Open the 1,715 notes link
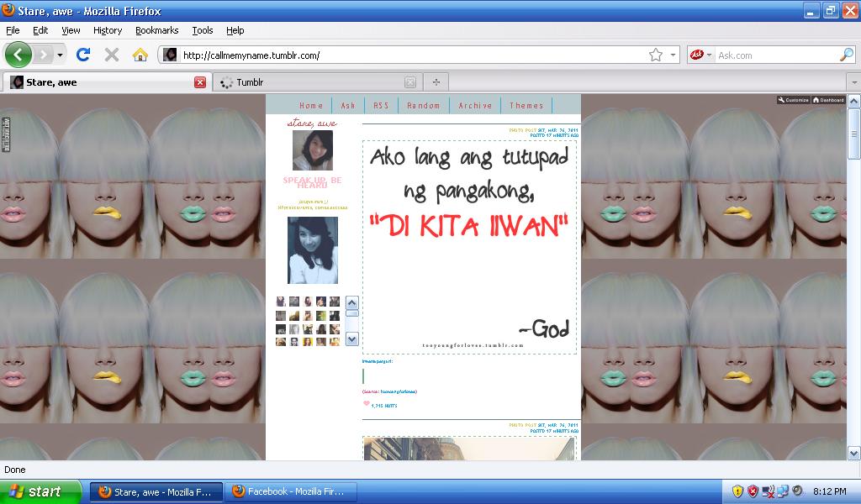 383,406
